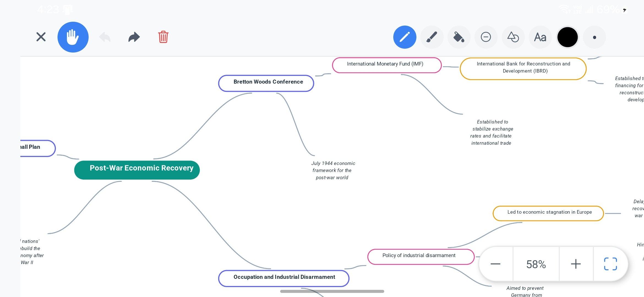Screen dimensions: 644x297
Task: Close the drawing editor with X
Action: (41, 37)
